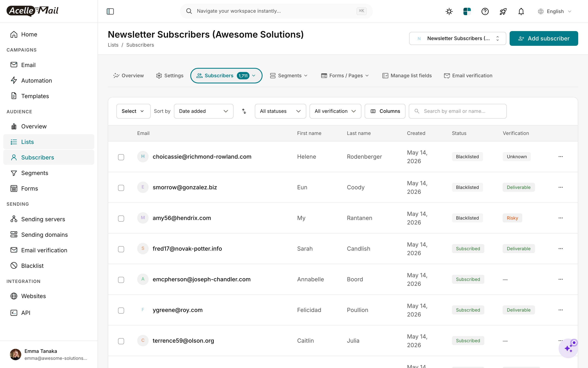This screenshot has height=368, width=588.
Task: Open row actions for ygreene@roy.com
Action: (560, 310)
